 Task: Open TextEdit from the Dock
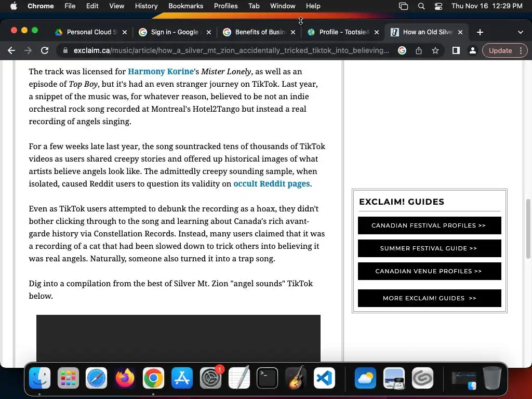(239, 378)
